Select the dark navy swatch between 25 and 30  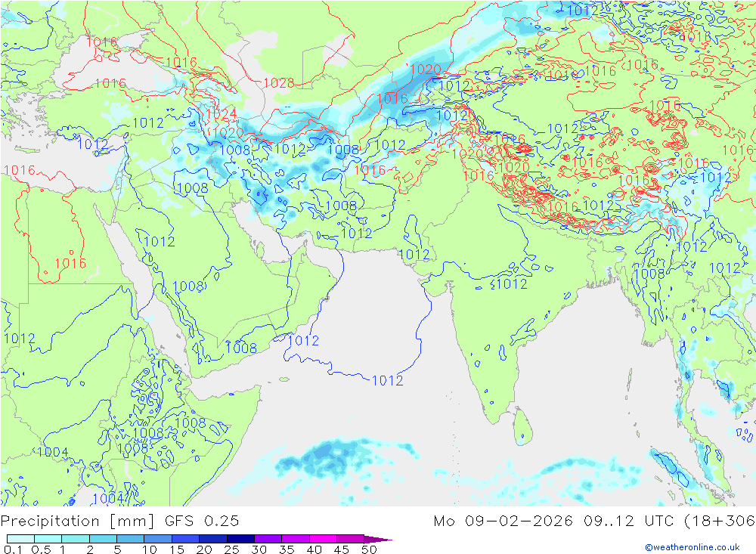(x=240, y=539)
